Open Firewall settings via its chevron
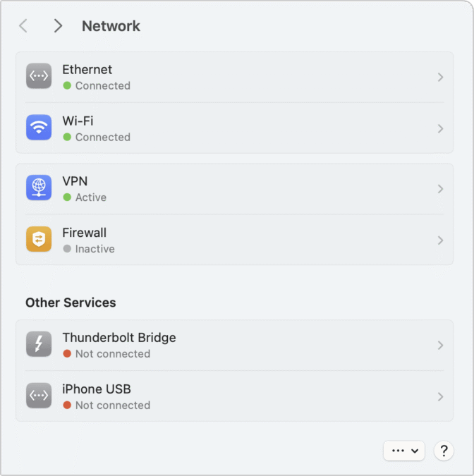Viewport: 474px width, 476px height. [x=440, y=240]
